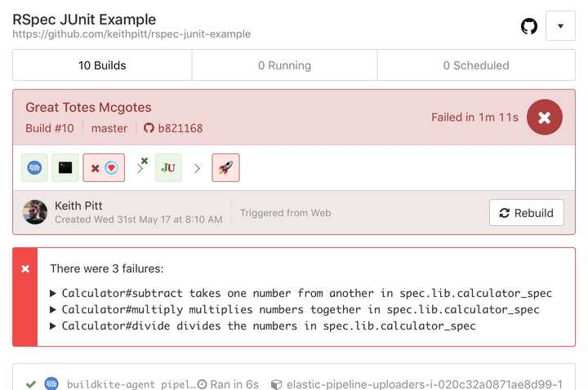Select the JUnit annotate step icon
The image size is (588, 390).
point(168,168)
